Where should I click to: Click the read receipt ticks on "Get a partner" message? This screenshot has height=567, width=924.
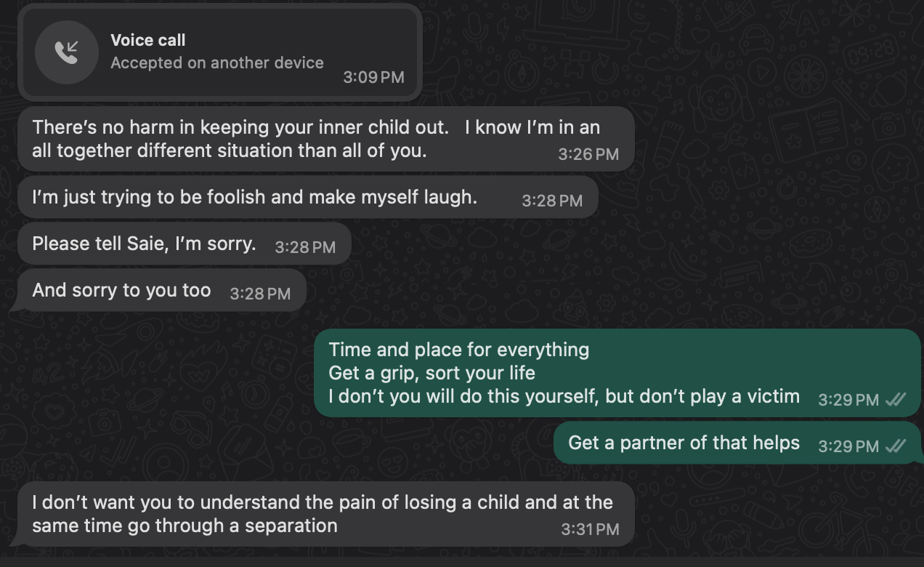[895, 446]
